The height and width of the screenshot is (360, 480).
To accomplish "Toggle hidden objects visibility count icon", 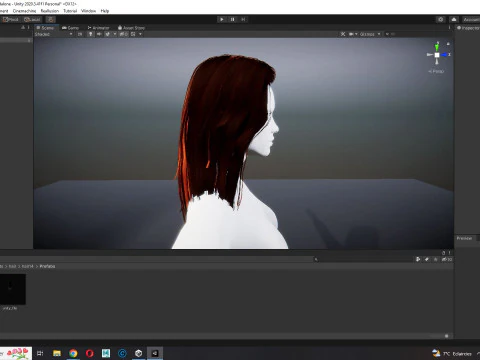I will 123,34.
